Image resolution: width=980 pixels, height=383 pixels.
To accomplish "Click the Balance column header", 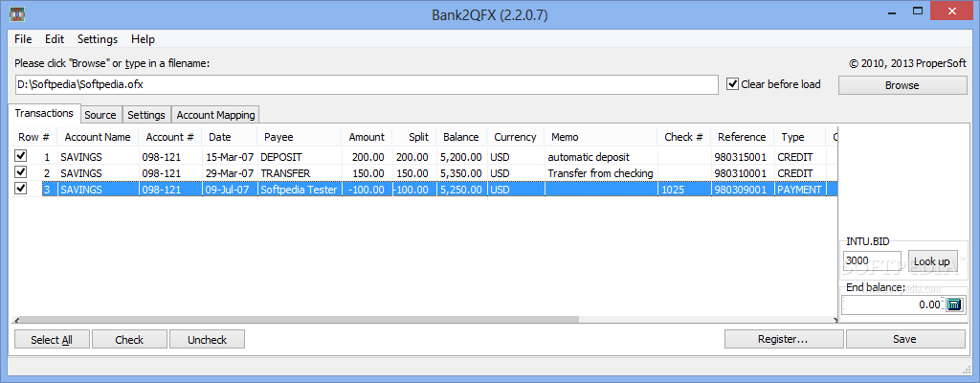I will [x=461, y=137].
